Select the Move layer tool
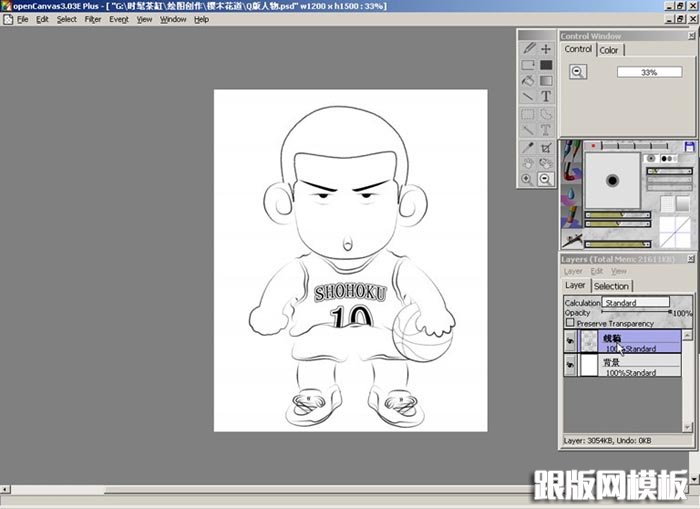700x509 pixels. coord(546,48)
